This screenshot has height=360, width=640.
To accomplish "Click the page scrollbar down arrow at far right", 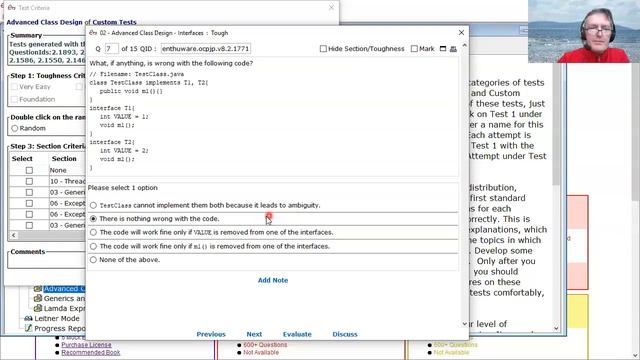I will (x=636, y=356).
